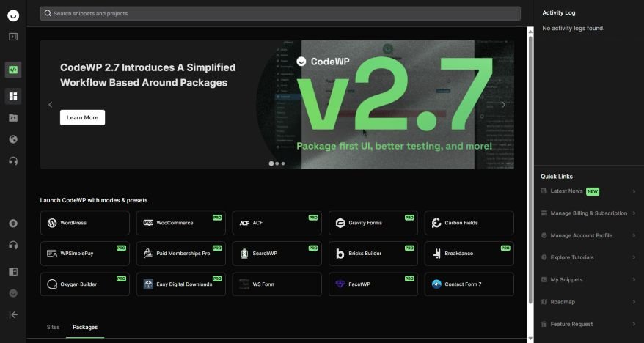Screen dimensions: 644x343
Task: Click the Carbon Fields logo icon
Action: (x=436, y=223)
